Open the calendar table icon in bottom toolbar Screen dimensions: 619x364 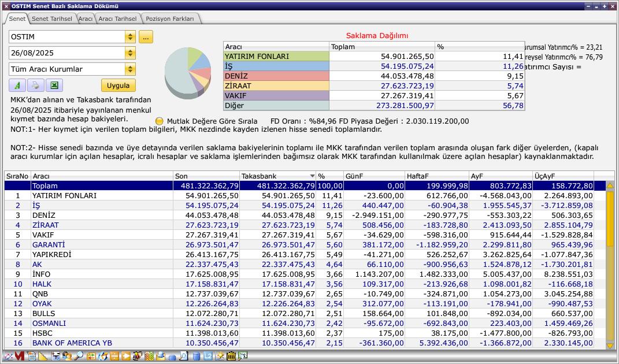click(x=55, y=356)
